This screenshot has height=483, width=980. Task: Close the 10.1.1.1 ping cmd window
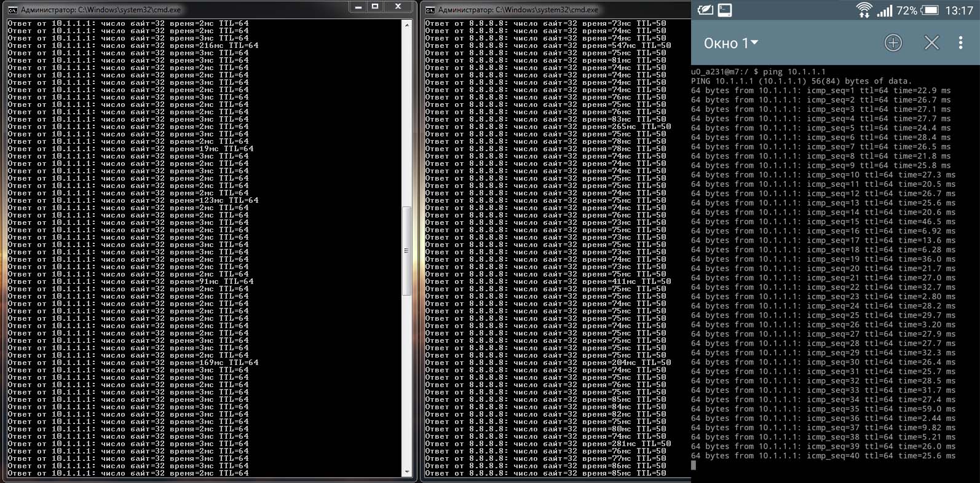(x=398, y=7)
